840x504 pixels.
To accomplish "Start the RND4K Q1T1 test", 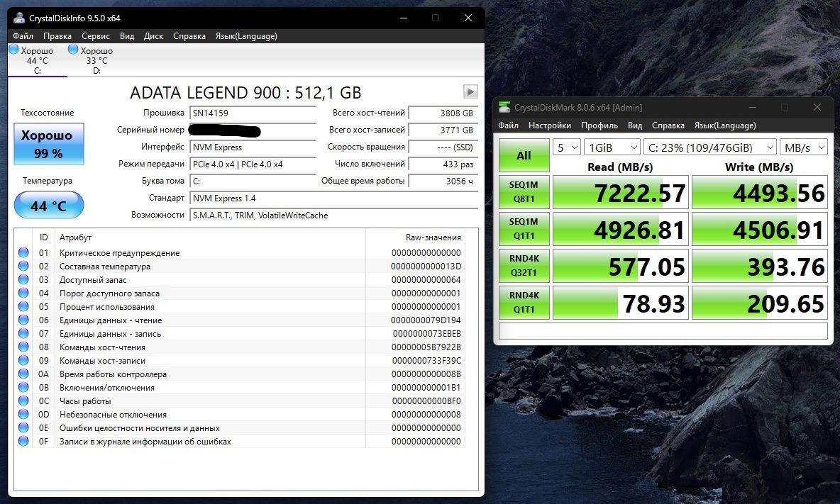I will coord(524,302).
